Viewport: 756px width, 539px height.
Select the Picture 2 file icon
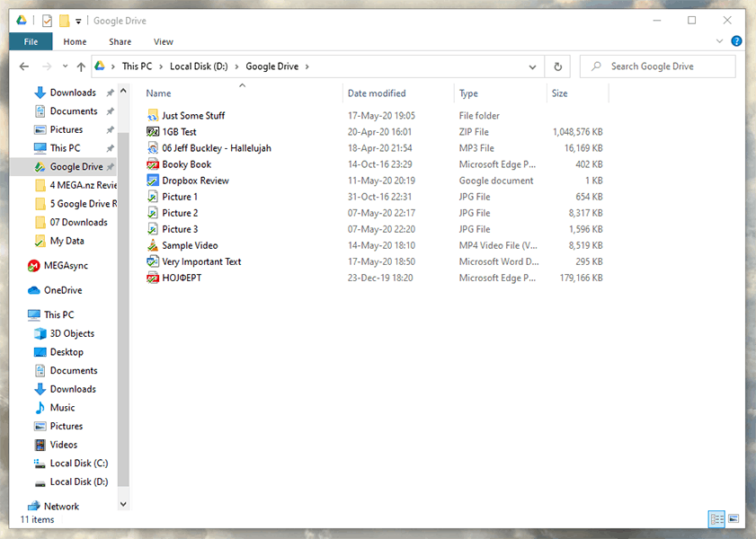[152, 213]
